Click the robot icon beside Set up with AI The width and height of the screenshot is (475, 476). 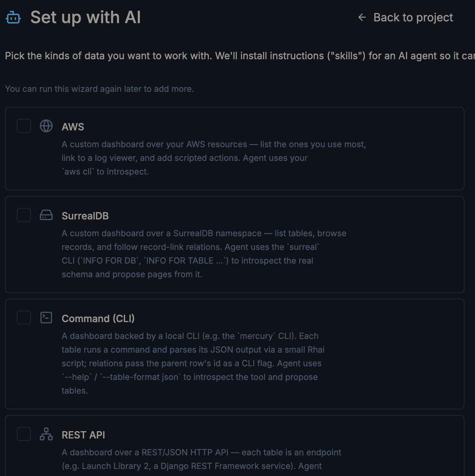coord(13,18)
